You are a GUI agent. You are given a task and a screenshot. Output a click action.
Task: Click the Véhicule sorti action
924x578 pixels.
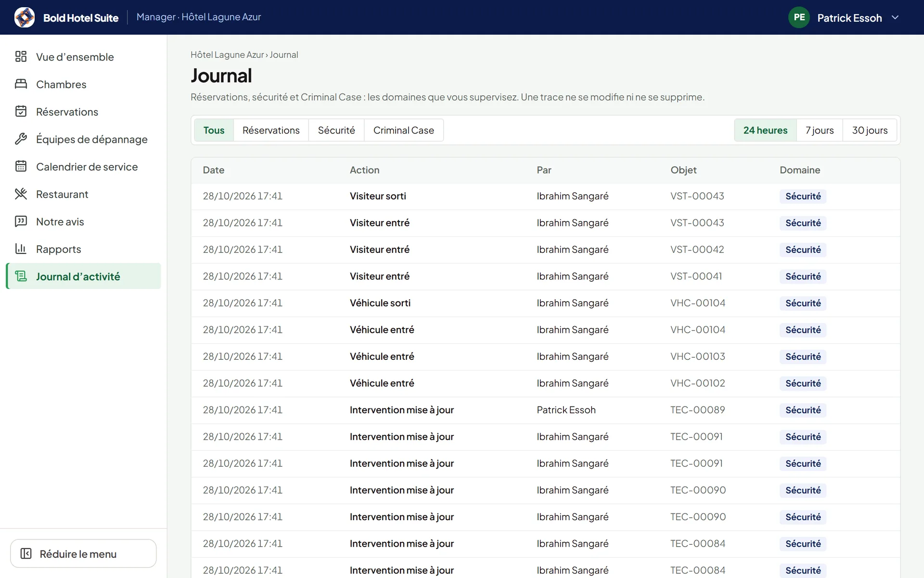[380, 303]
